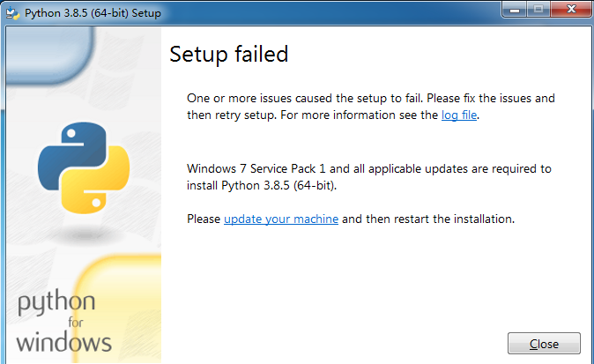Click the Windows 7 Service Pack 1 message
Viewport: 594px width, 364px height.
point(369,177)
